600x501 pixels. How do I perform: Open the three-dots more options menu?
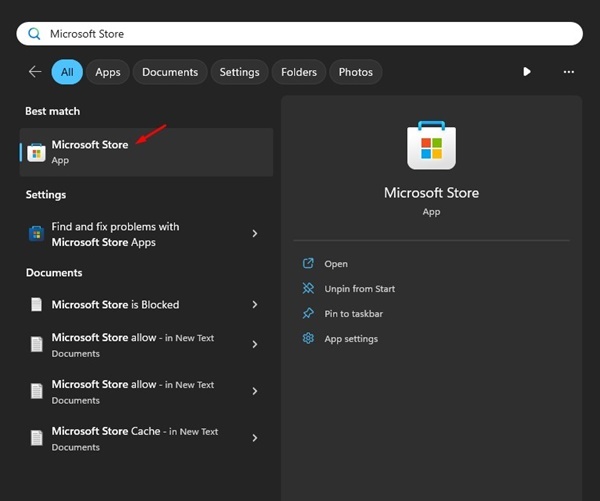(568, 72)
